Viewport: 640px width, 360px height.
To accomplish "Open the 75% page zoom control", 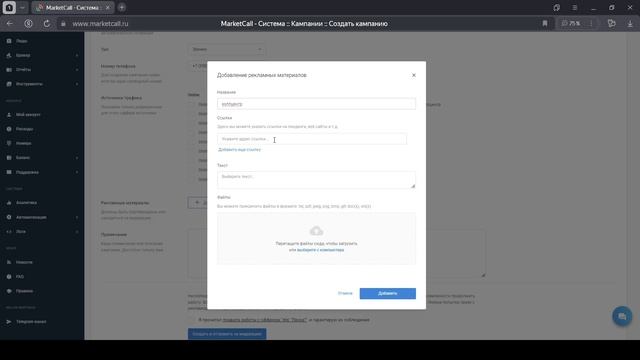I will coord(571,24).
